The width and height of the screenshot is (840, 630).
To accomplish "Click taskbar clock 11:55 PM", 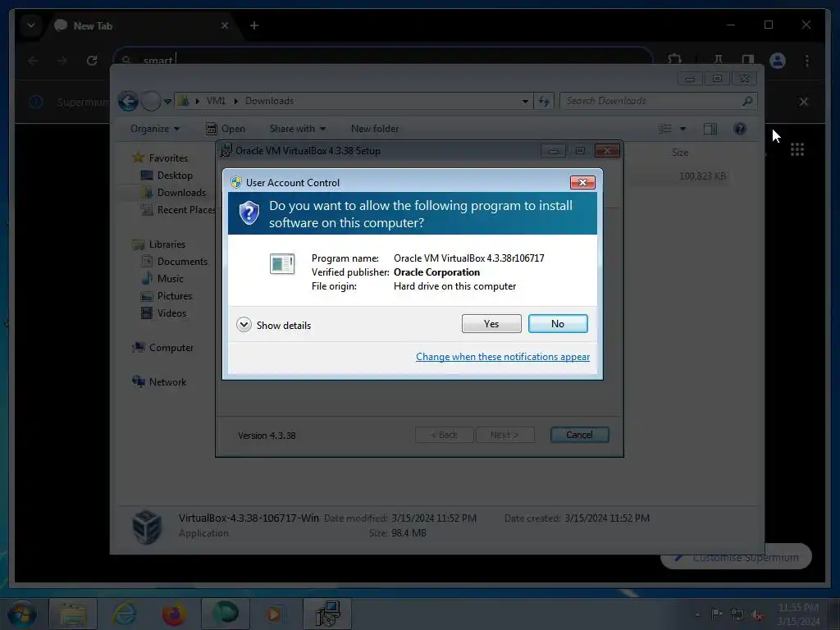I will click(x=797, y=614).
